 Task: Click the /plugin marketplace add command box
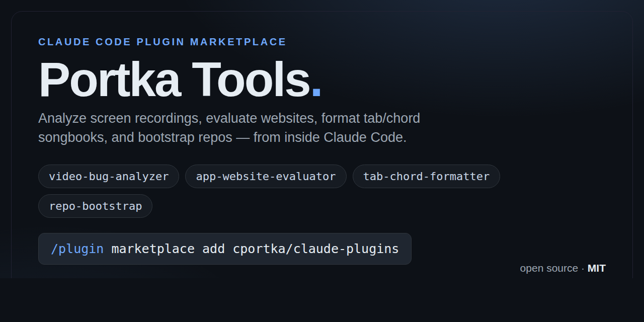pos(225,249)
